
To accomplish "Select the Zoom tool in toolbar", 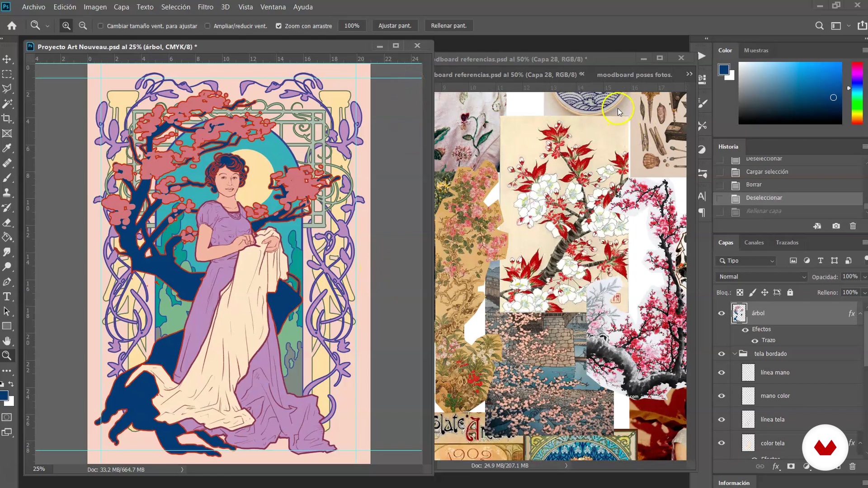I will tap(7, 356).
